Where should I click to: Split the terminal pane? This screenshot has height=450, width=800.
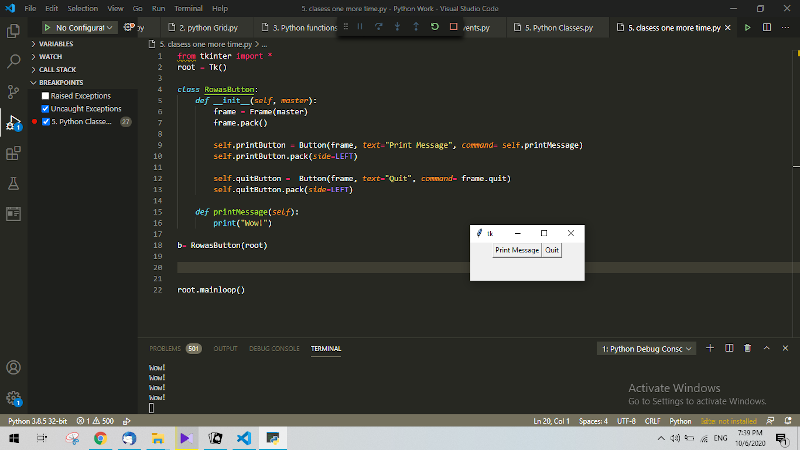tap(729, 348)
